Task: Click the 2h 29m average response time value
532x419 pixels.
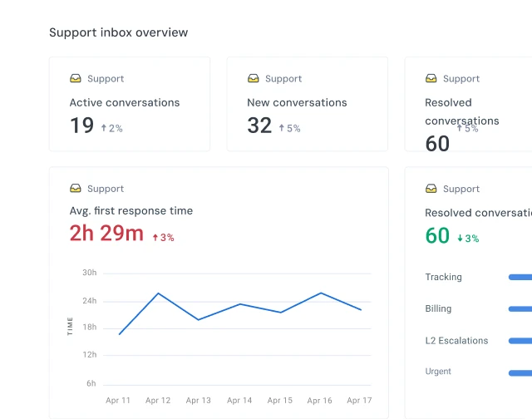Action: pos(106,234)
